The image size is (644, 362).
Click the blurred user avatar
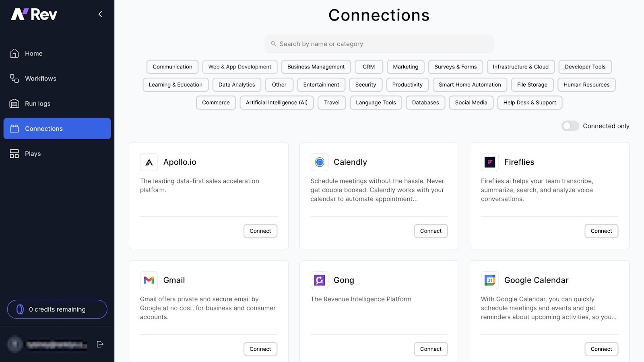pyautogui.click(x=15, y=344)
